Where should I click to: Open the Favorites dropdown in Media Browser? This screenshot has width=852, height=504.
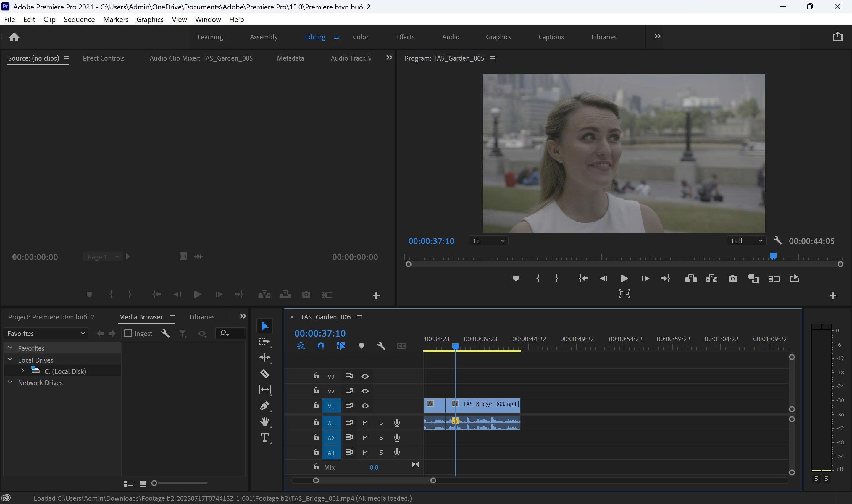(x=46, y=334)
